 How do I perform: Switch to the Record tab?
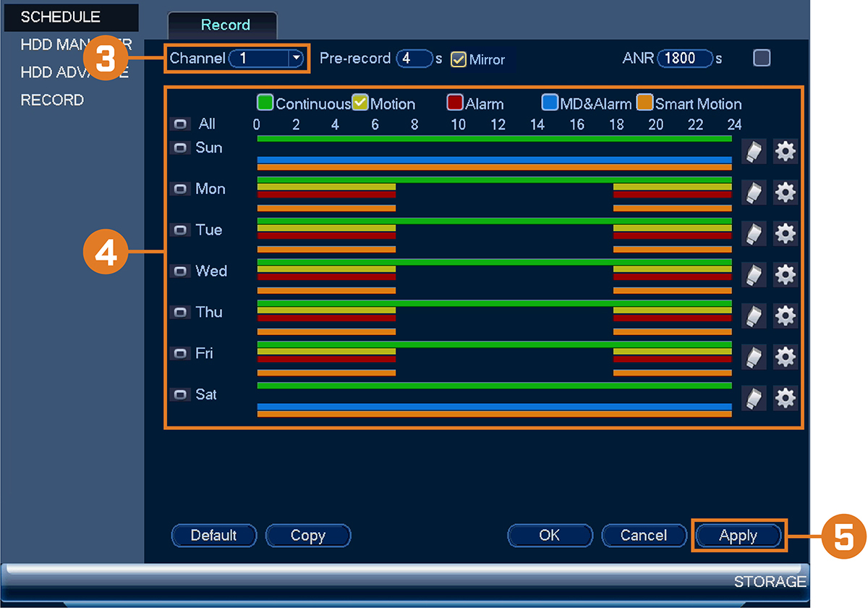click(223, 25)
